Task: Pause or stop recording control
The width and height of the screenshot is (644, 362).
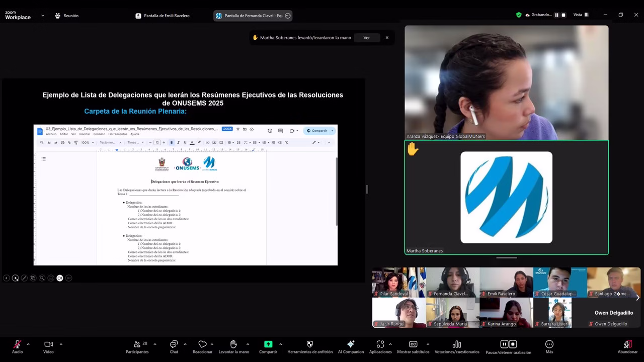Action: 508,344
